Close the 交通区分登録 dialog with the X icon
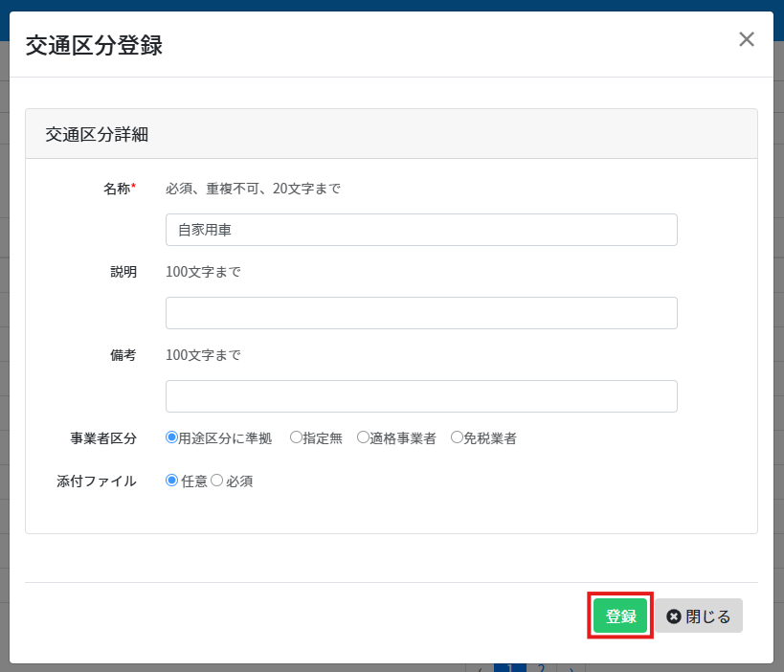Viewport: 784px width, 672px height. tap(747, 39)
